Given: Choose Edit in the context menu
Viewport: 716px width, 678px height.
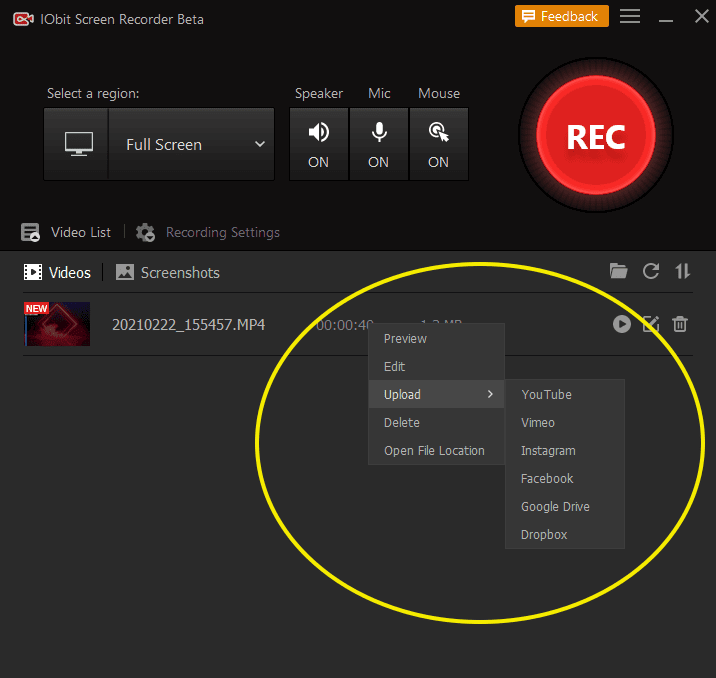Looking at the screenshot, I should (437, 366).
